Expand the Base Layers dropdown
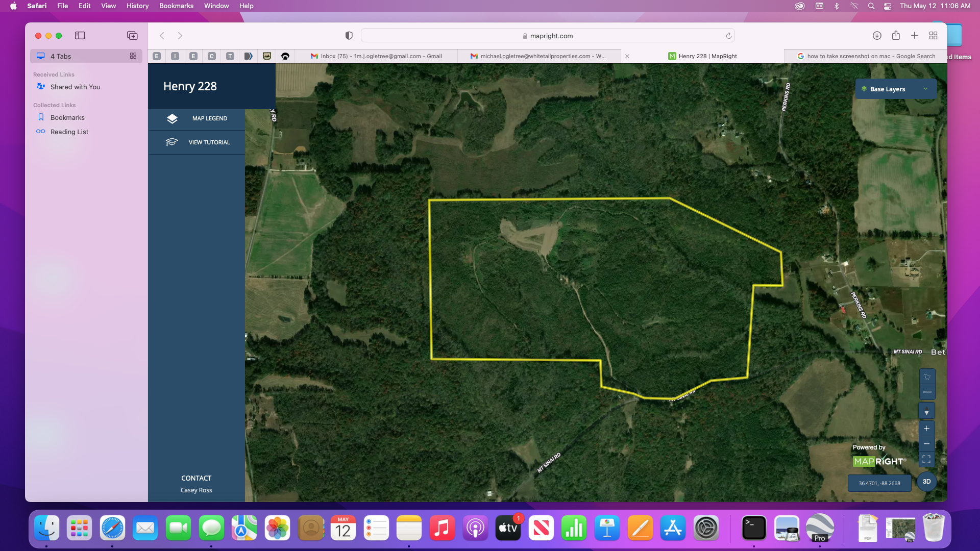Screen dimensions: 980x551 pos(896,89)
